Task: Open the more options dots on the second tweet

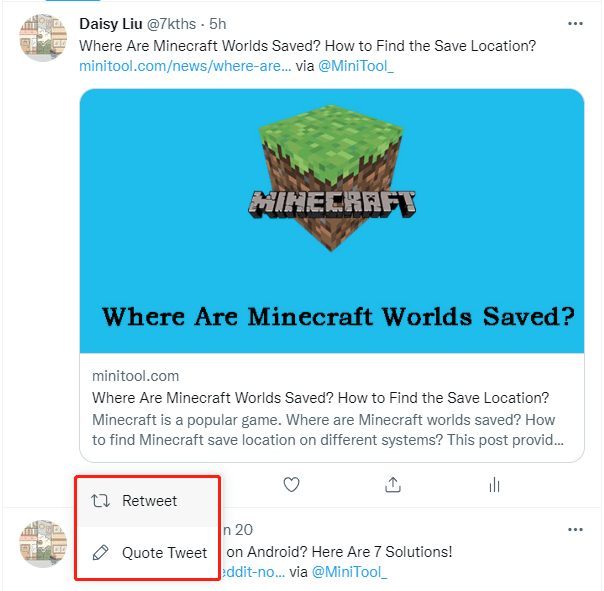Action: [575, 529]
